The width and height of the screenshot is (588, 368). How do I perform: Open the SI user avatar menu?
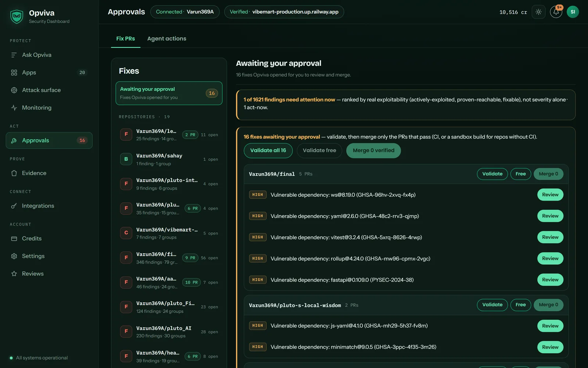point(573,12)
